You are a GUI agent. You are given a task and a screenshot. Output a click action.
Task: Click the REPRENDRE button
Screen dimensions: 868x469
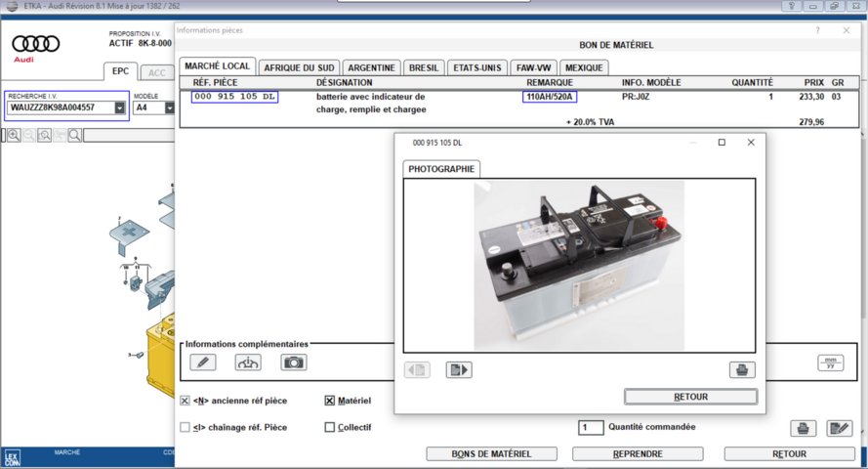pyautogui.click(x=638, y=454)
